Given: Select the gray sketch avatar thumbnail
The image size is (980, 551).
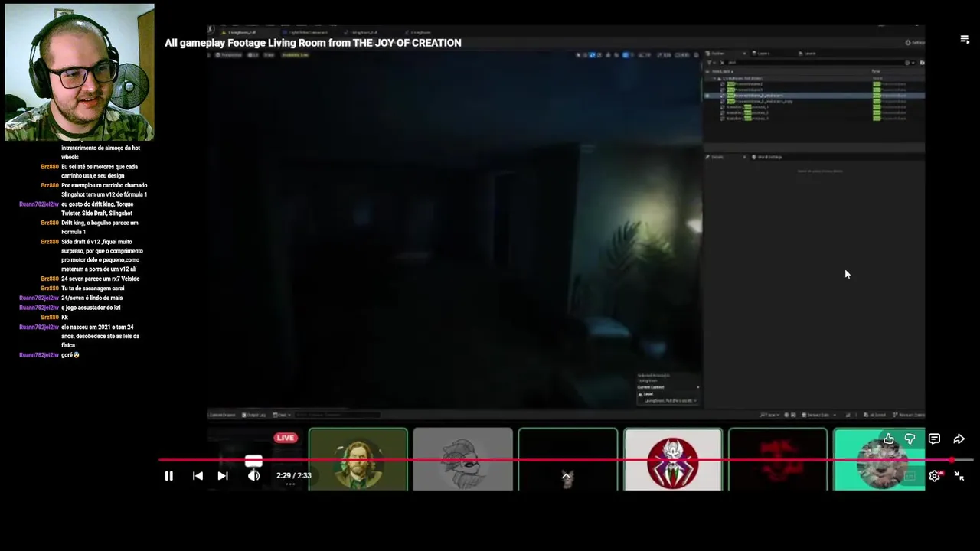Looking at the screenshot, I should point(462,459).
